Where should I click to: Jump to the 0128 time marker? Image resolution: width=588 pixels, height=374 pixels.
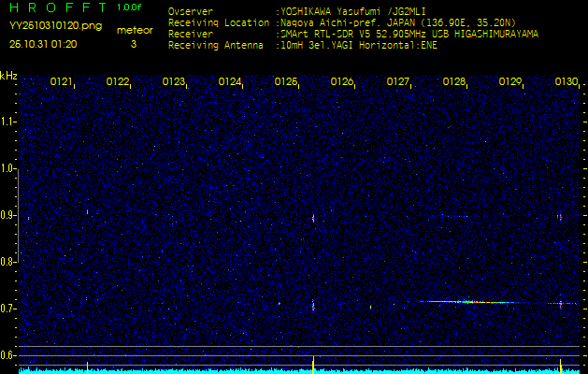tap(454, 82)
